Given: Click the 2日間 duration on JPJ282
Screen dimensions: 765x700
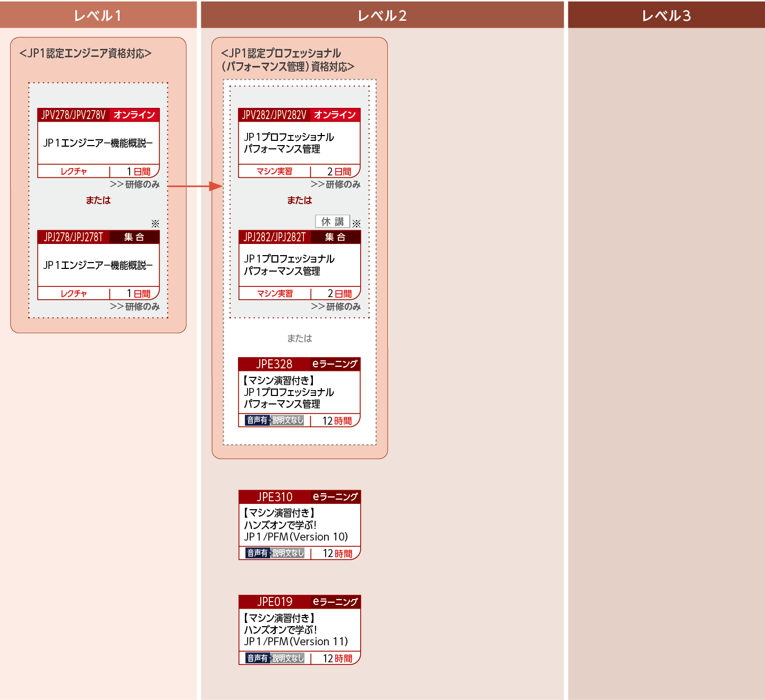Looking at the screenshot, I should (x=339, y=294).
